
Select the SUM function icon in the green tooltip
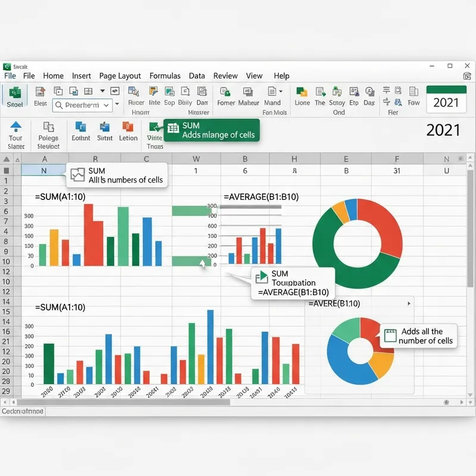tap(173, 129)
